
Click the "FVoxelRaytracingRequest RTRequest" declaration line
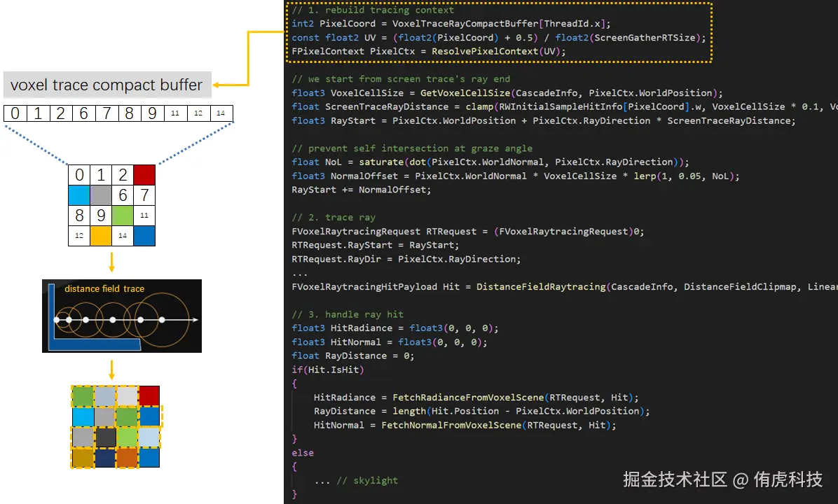coord(467,231)
